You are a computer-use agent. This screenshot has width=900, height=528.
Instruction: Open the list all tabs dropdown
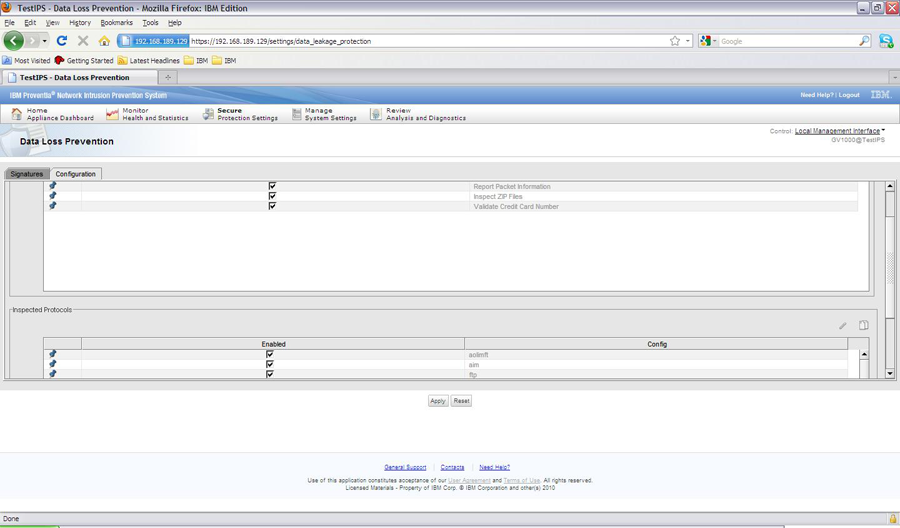tap(894, 76)
